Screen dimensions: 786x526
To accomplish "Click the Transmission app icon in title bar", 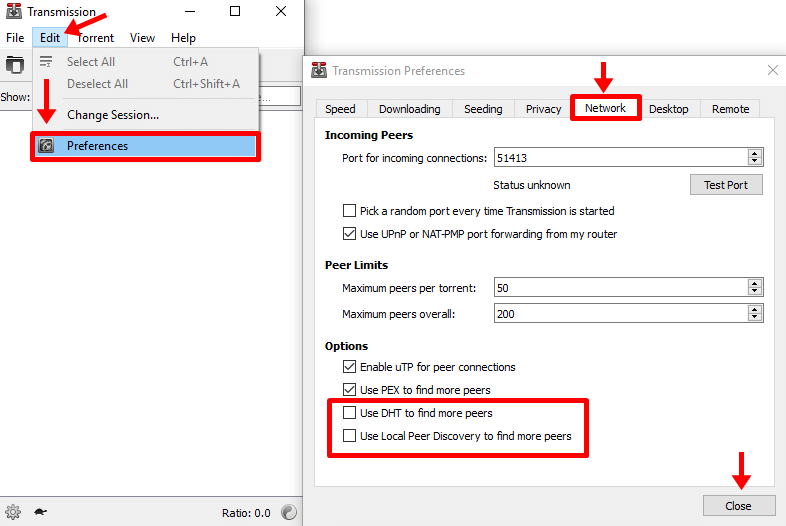I will click(x=14, y=11).
